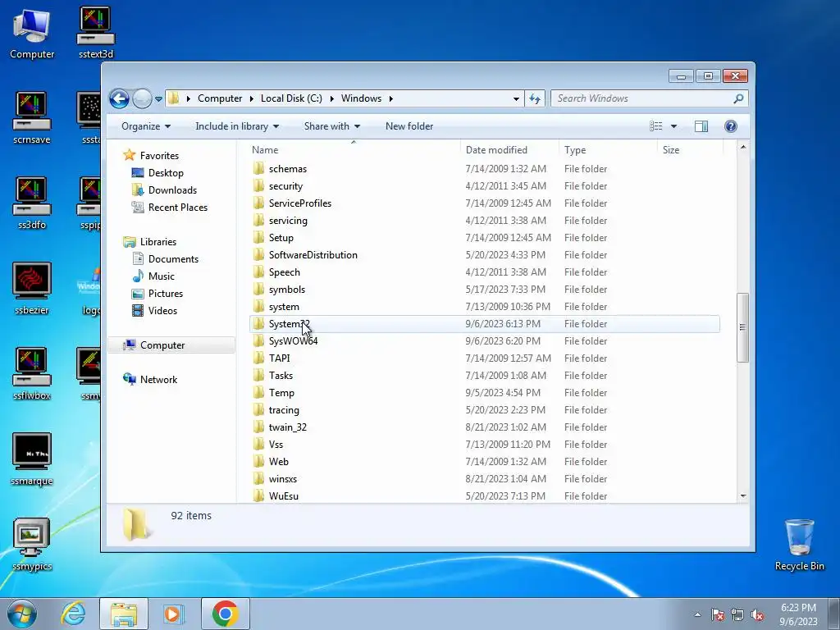The image size is (840, 630).
Task: Select the twain_32 folder
Action: pos(288,427)
